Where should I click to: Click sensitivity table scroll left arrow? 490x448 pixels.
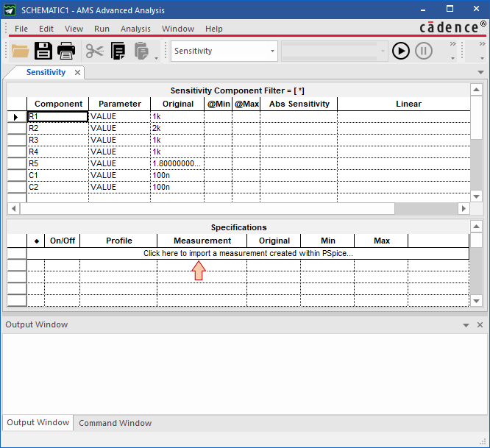[13, 208]
